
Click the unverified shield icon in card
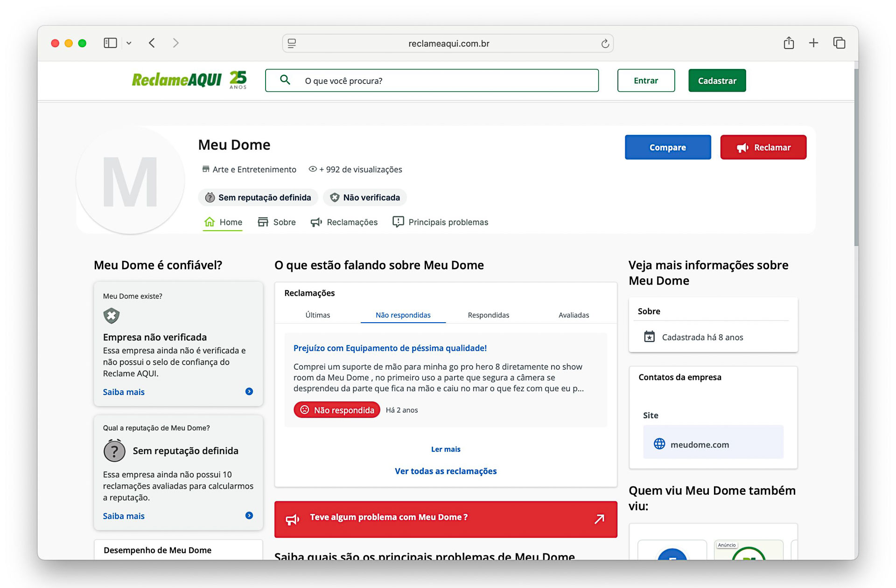point(112,316)
